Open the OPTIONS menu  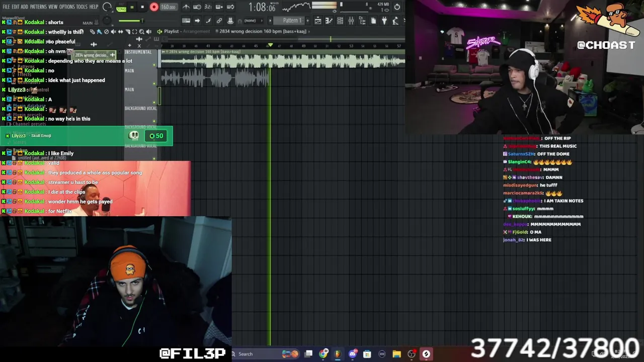(x=67, y=7)
